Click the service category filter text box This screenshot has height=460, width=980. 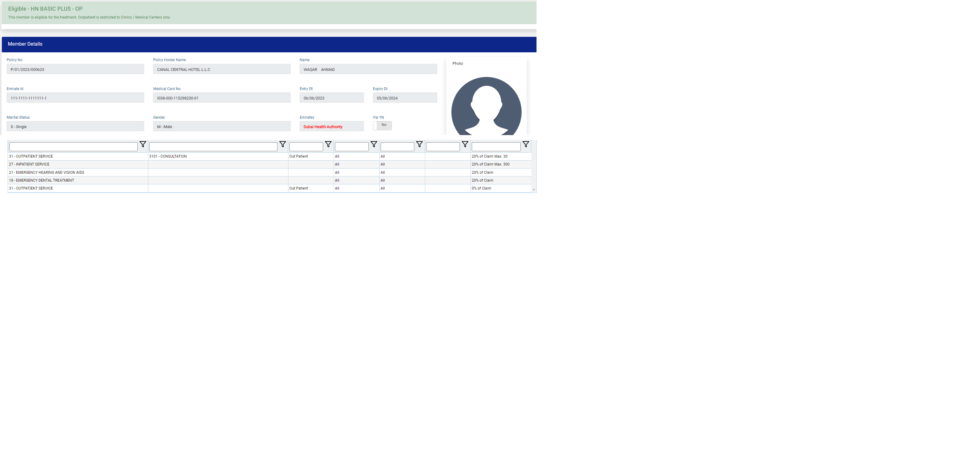[x=74, y=147]
